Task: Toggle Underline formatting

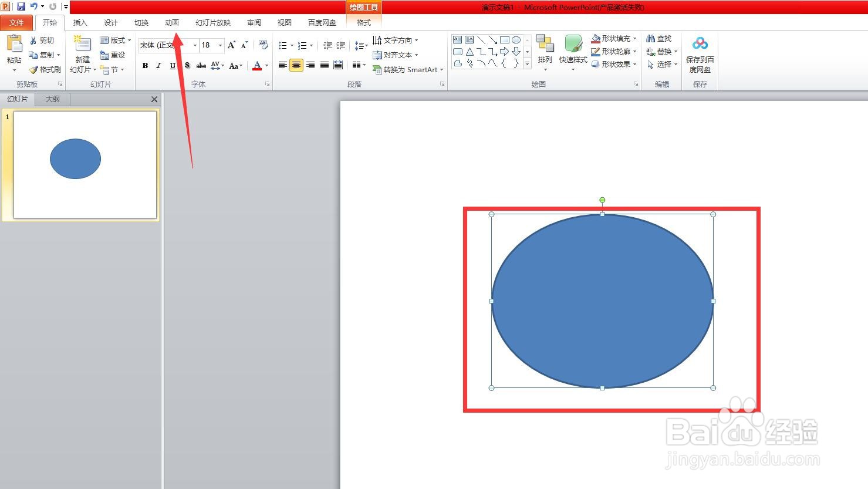Action: (x=173, y=66)
